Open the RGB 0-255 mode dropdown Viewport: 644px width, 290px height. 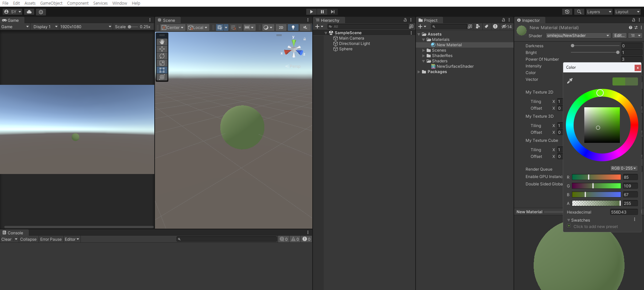coord(624,168)
